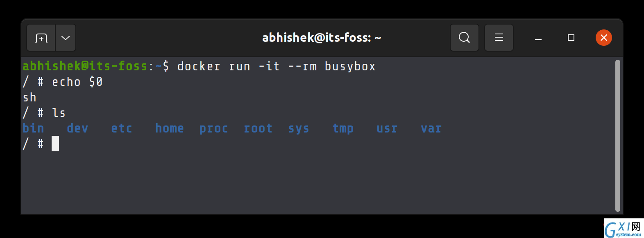Click the var directory name
Image resolution: width=644 pixels, height=238 pixels.
[x=431, y=129]
